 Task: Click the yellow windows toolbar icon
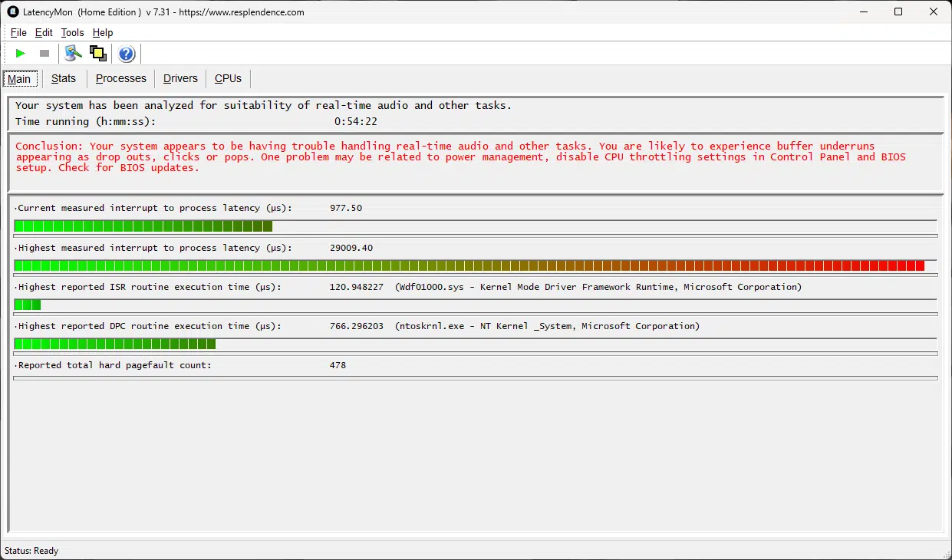(97, 54)
